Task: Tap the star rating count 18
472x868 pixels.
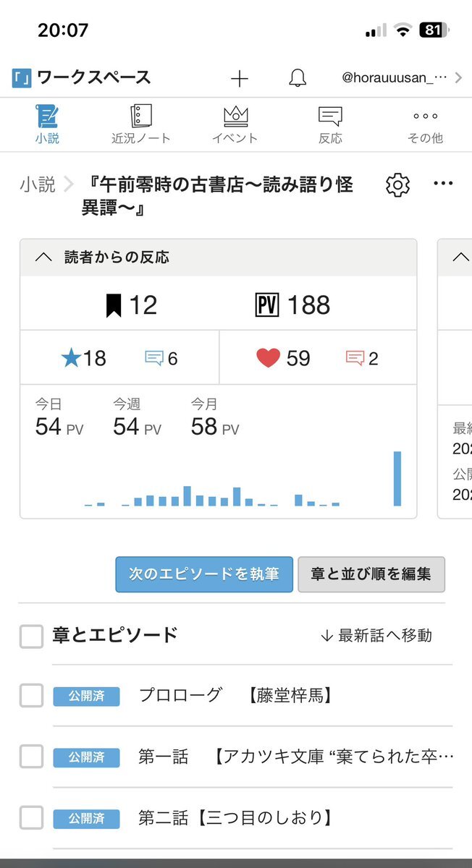Action: point(84,358)
